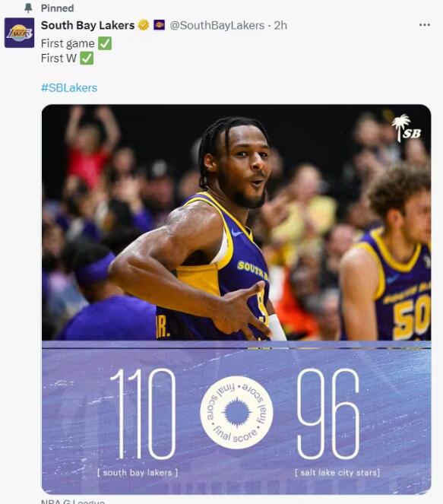Screen dimensions: 443x504
Task: Click the Lakers affiliate badge icon
Action: 159,25
